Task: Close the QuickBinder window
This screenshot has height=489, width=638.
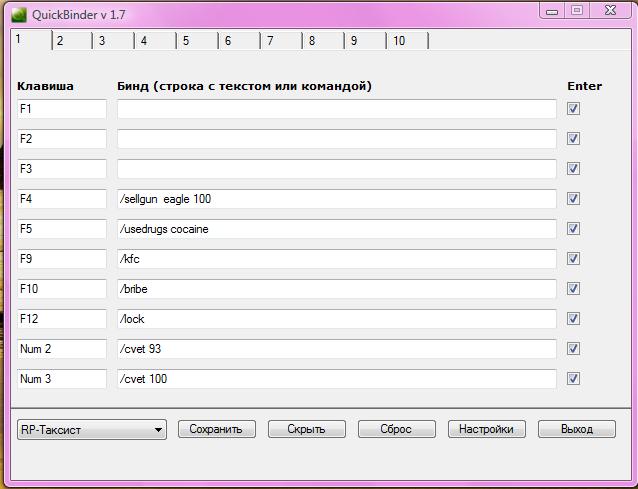Action: click(x=610, y=11)
